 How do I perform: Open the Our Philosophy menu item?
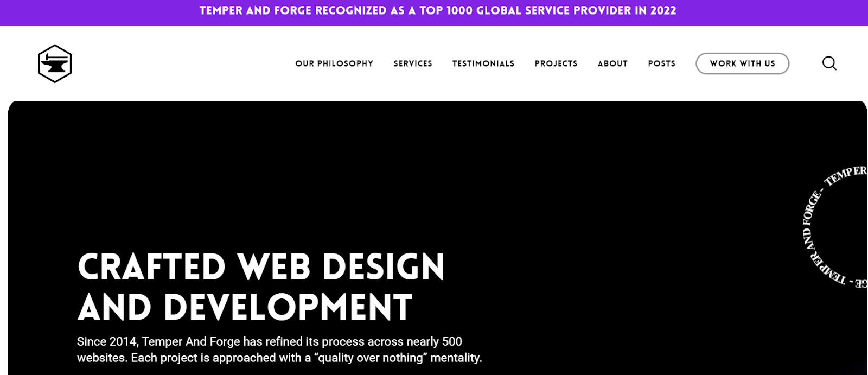334,63
